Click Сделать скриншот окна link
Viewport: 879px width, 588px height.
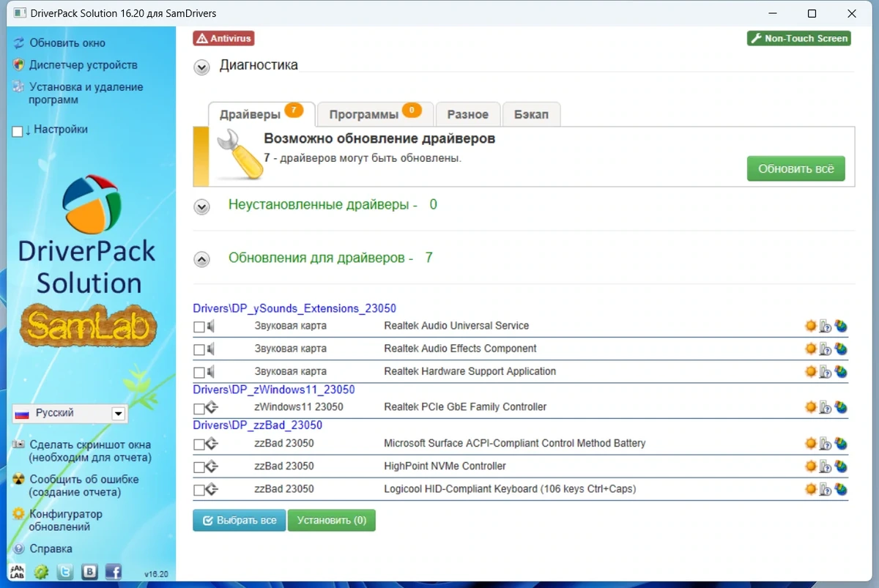tap(90, 451)
